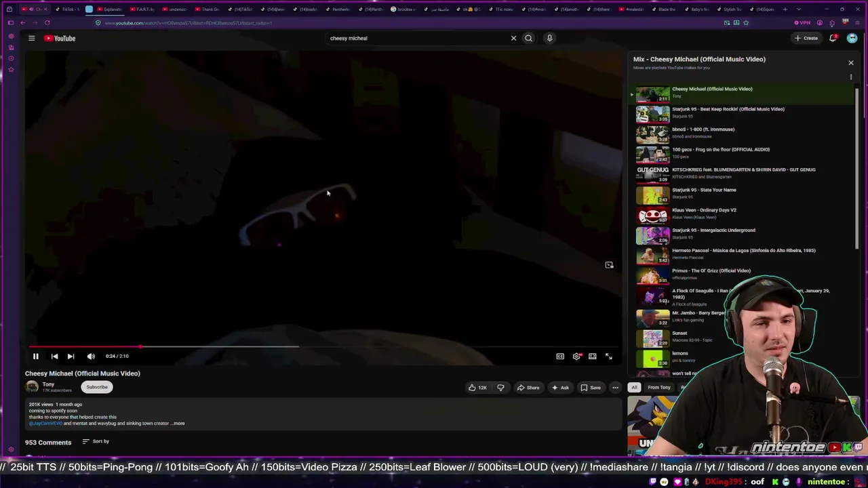Mute the video volume
Image resolution: width=868 pixels, height=488 pixels.
(x=91, y=356)
